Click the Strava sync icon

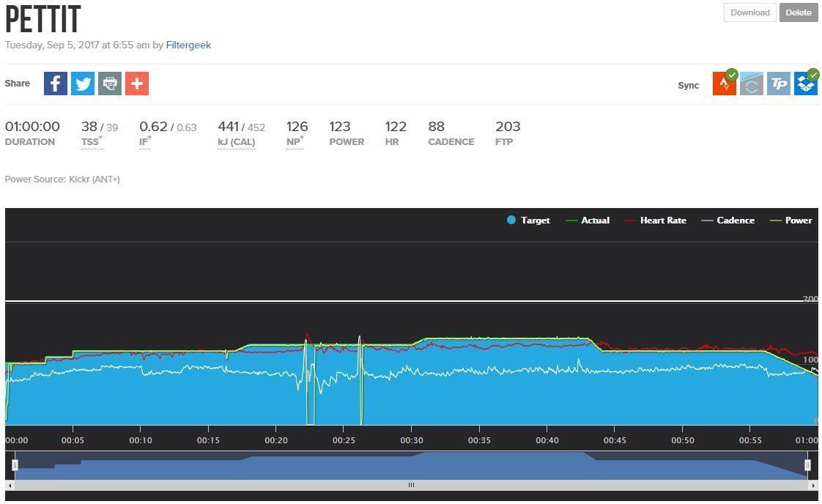(725, 84)
